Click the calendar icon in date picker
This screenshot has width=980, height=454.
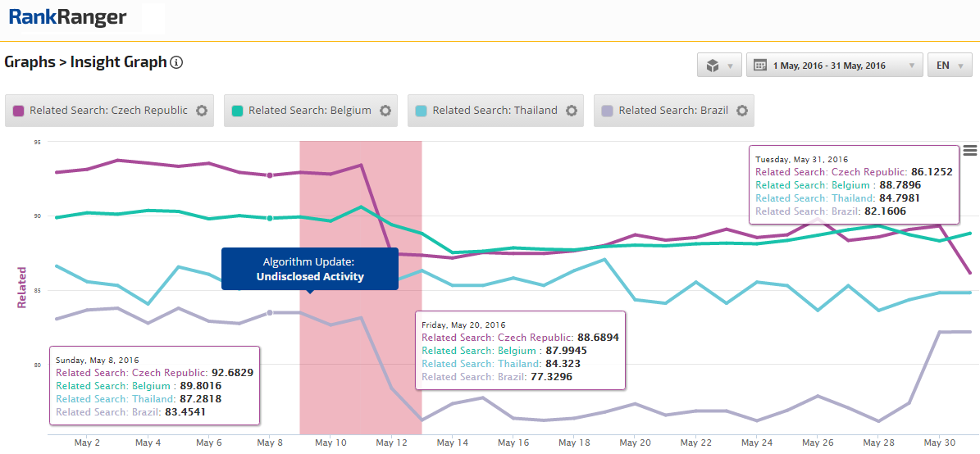760,66
